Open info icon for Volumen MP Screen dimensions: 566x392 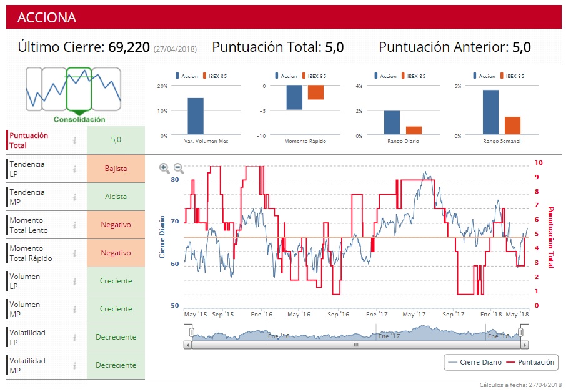pyautogui.click(x=75, y=310)
